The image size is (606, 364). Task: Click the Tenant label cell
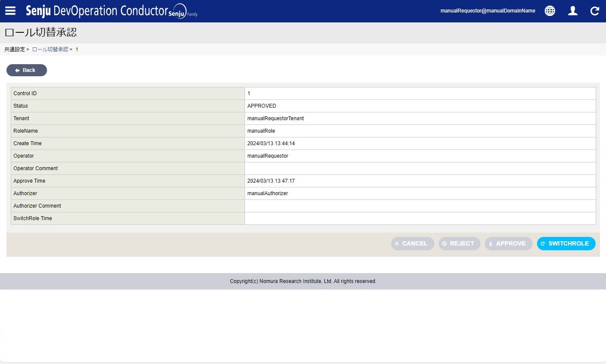128,118
